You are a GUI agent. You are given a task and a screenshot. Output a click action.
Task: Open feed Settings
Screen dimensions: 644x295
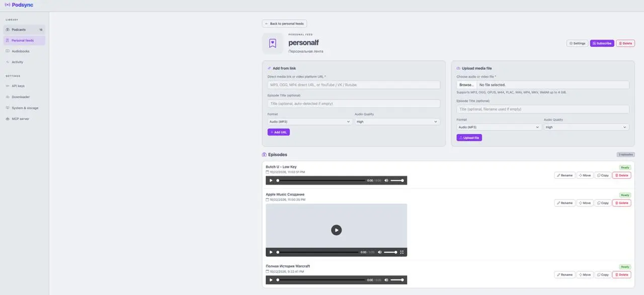click(577, 43)
